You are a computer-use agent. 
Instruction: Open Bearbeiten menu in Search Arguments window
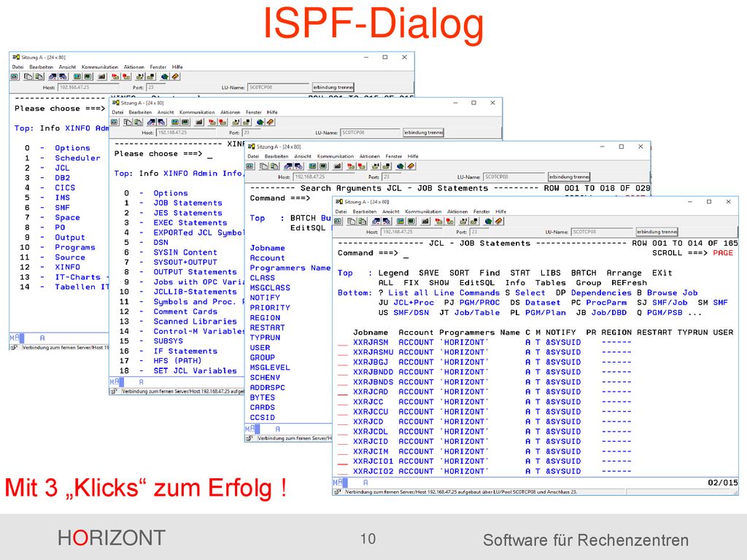(x=276, y=156)
